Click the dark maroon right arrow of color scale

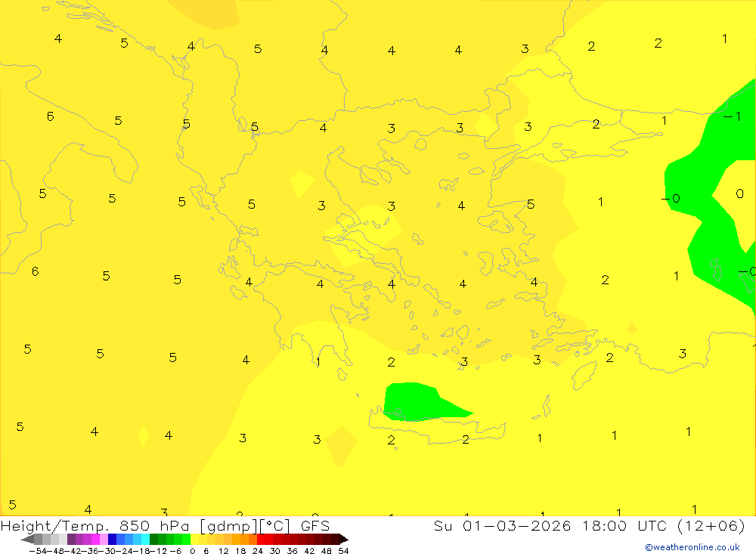click(344, 540)
